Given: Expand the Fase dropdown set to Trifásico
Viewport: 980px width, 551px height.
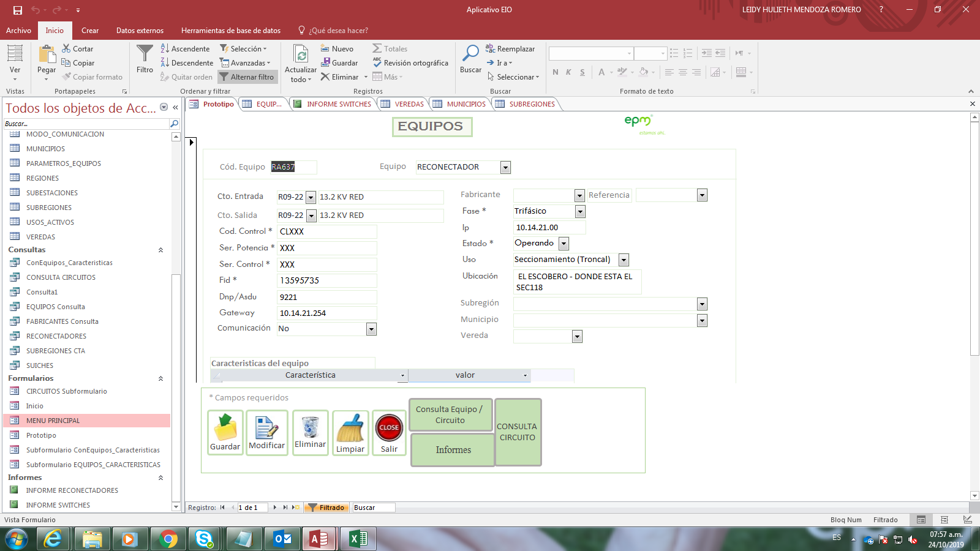Looking at the screenshot, I should tap(580, 211).
